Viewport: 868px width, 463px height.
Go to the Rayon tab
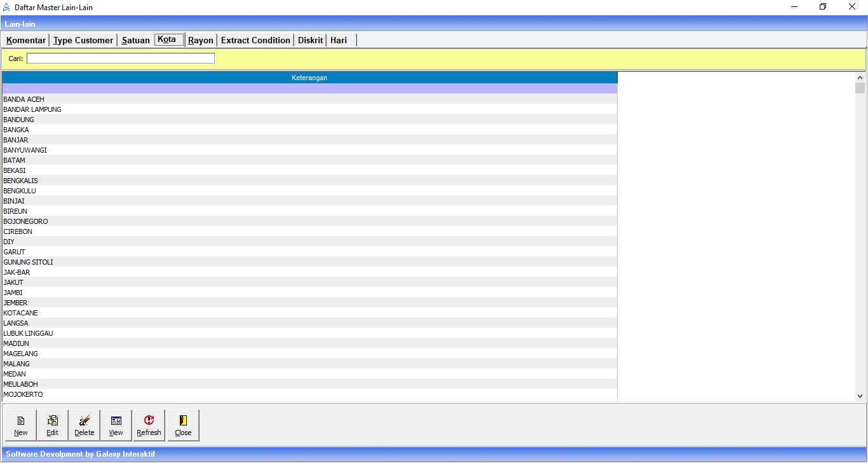[x=201, y=40]
